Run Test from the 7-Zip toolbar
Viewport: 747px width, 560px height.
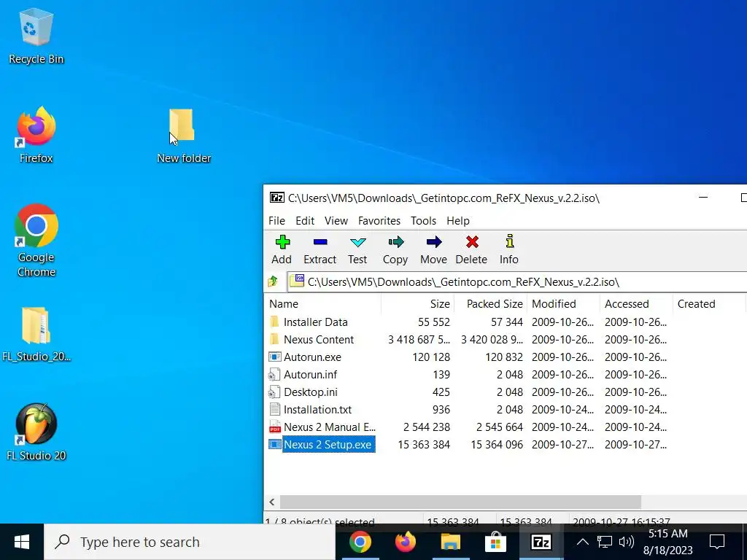click(357, 250)
